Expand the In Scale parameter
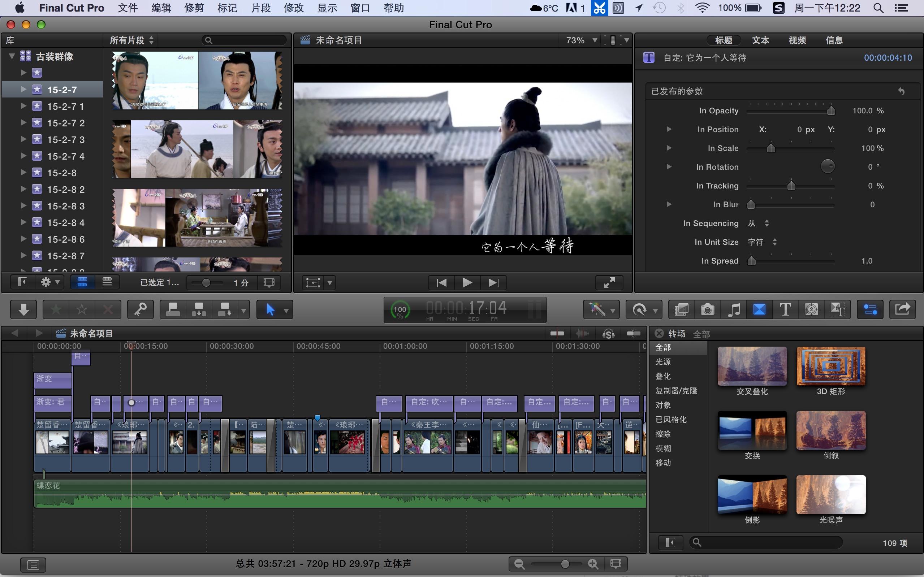 (x=669, y=148)
